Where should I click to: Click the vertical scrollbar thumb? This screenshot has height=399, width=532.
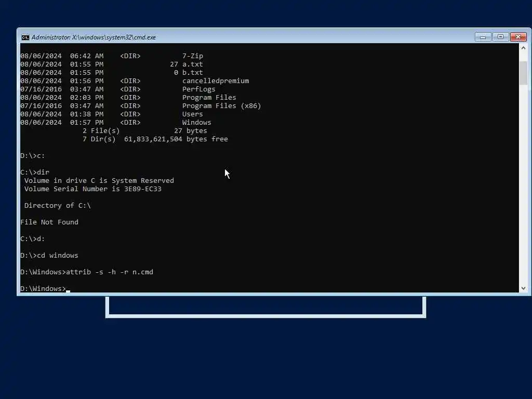tap(523, 73)
